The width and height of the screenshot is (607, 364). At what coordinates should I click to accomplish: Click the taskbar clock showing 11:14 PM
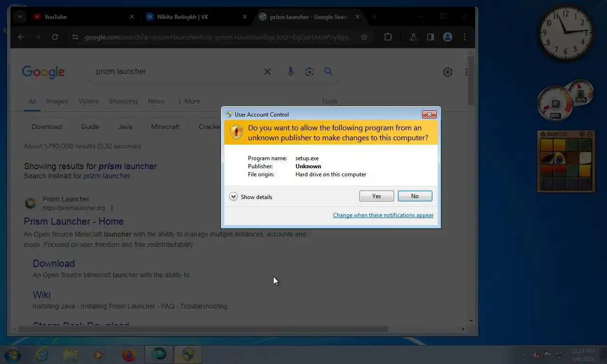pos(583,355)
